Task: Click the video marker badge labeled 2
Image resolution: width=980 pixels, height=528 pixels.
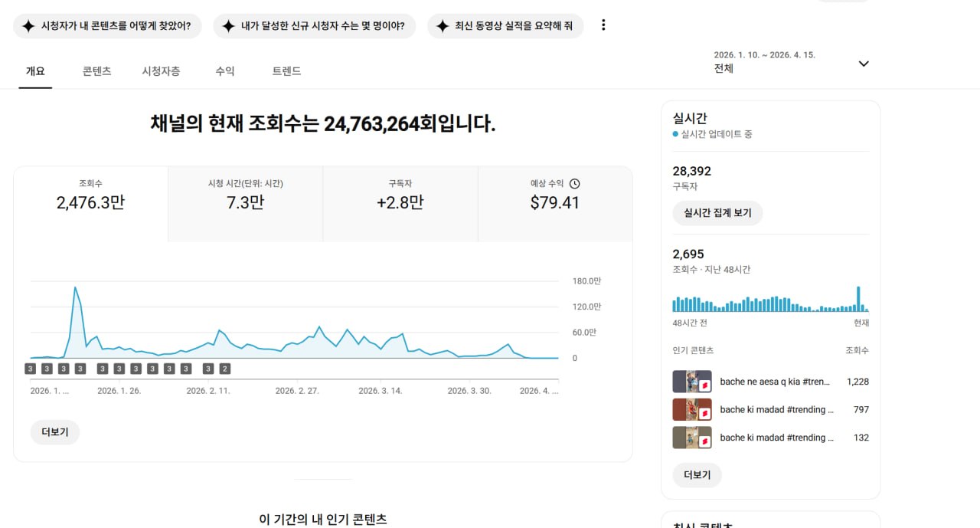Action: tap(224, 369)
